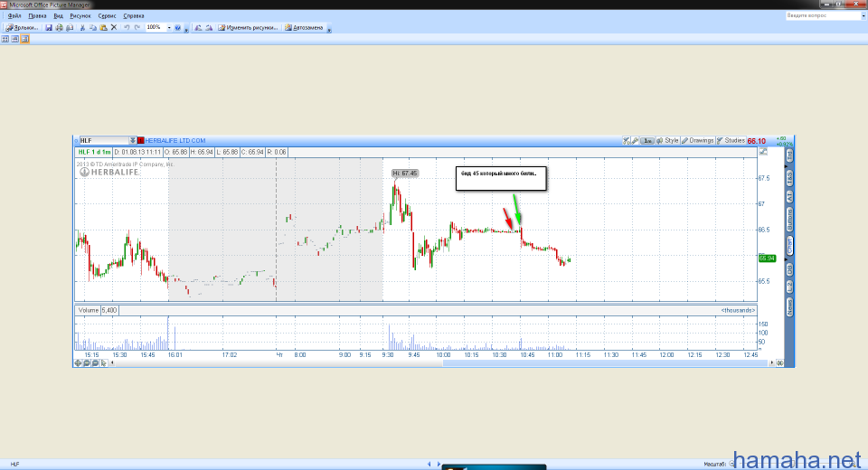Viewport: 868px width, 470px height.
Task: Click the green 65.94 price tag
Action: pos(767,258)
